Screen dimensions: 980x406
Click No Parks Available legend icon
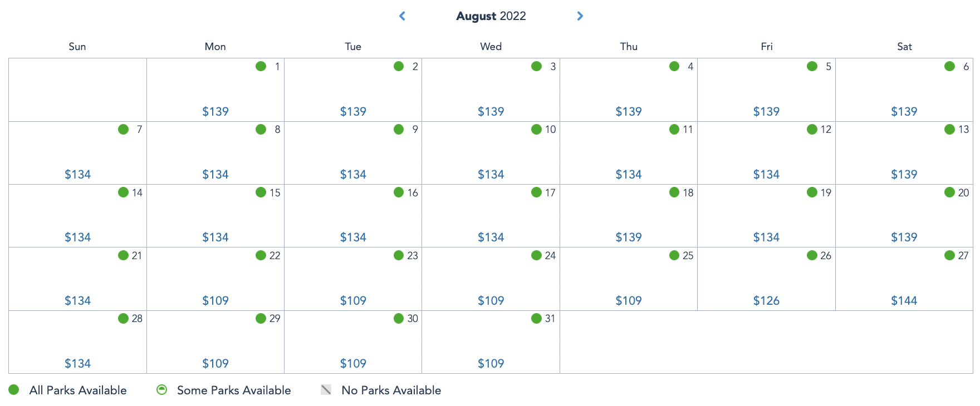tap(326, 390)
